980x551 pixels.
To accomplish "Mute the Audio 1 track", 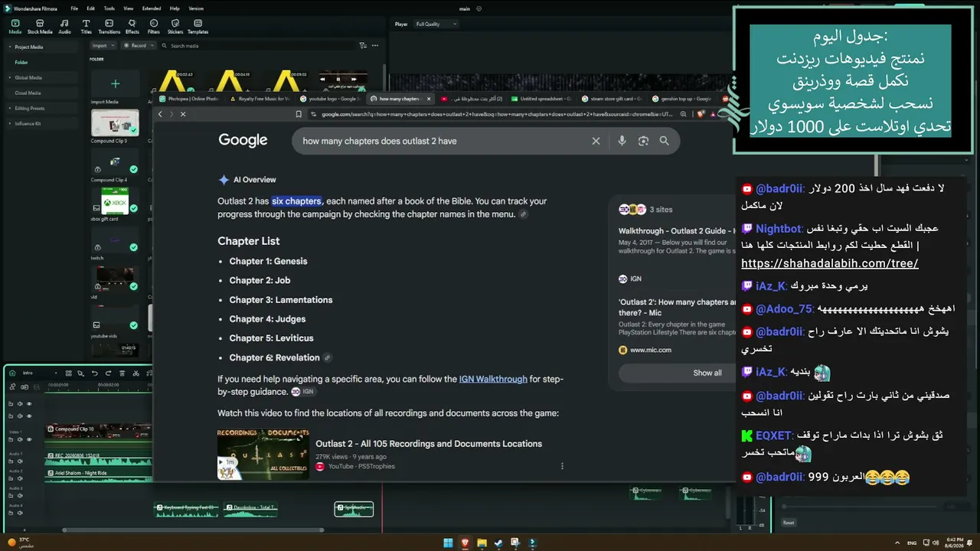I will coord(20,461).
